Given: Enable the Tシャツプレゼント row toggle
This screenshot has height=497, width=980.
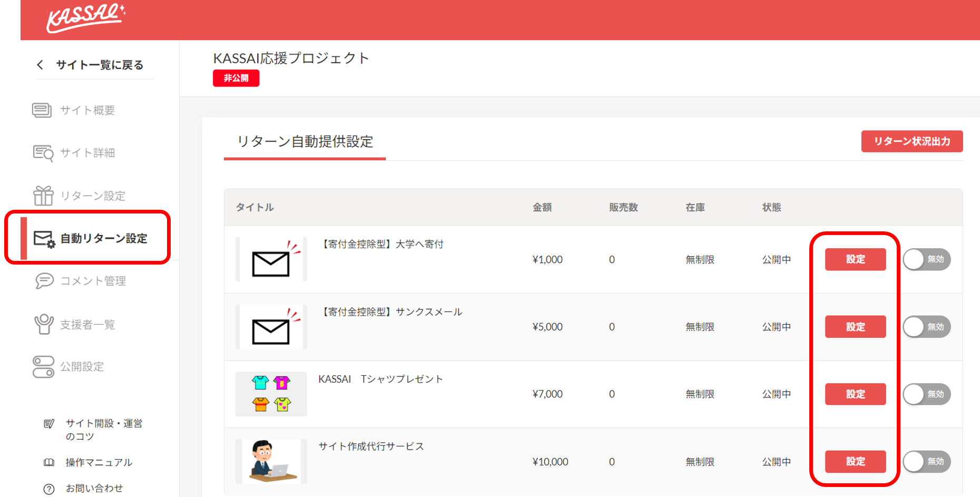Looking at the screenshot, I should (x=926, y=394).
